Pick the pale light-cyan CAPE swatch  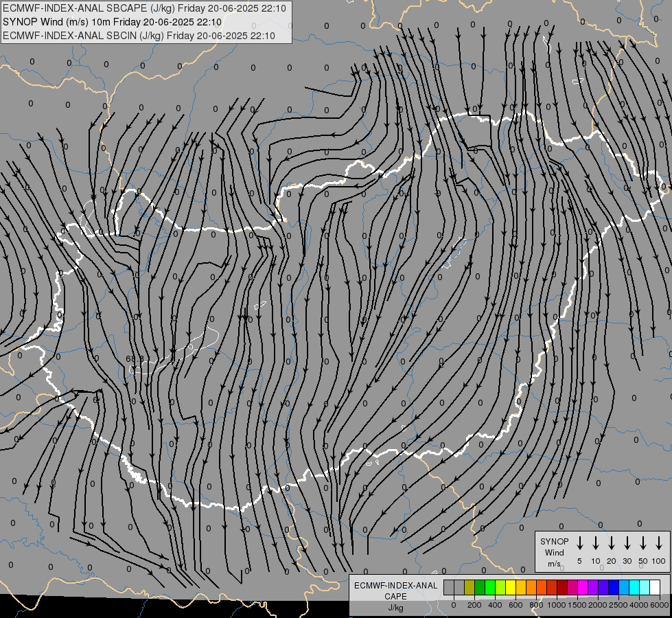(x=644, y=587)
